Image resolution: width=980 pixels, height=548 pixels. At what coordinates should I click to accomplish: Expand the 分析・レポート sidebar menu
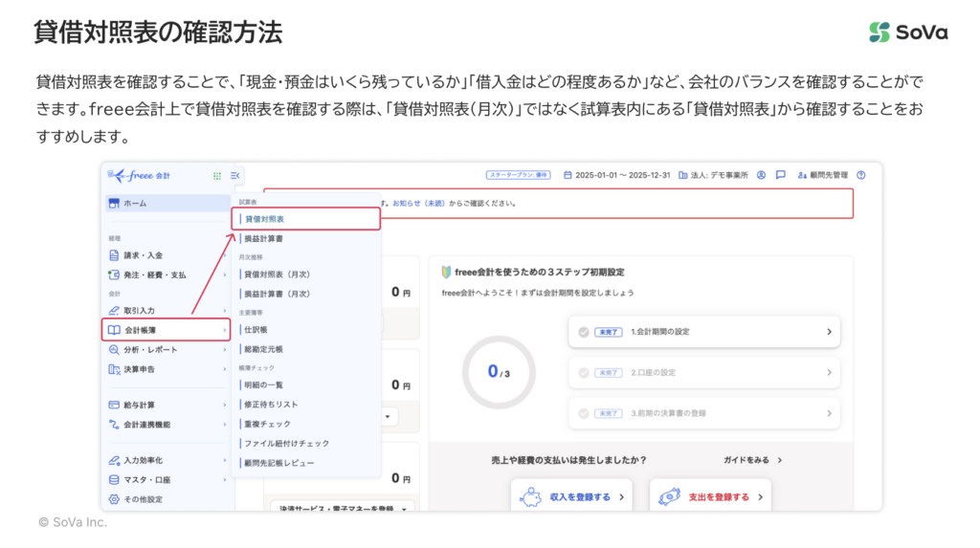[x=166, y=350]
